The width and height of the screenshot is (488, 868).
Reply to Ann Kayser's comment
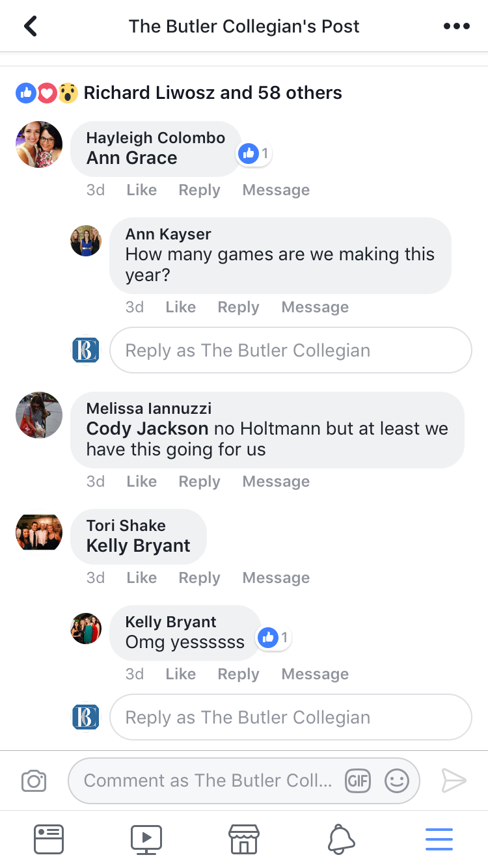pos(238,307)
